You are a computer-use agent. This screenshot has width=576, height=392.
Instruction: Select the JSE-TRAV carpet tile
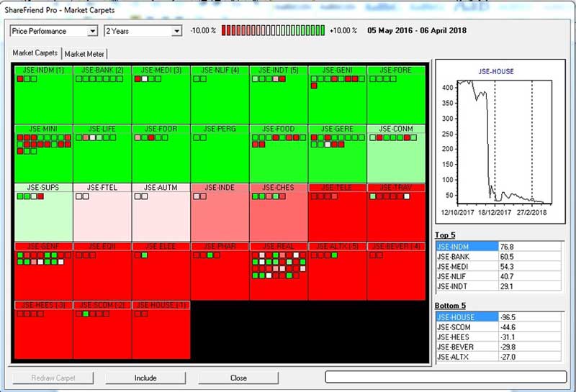pyautogui.click(x=397, y=212)
